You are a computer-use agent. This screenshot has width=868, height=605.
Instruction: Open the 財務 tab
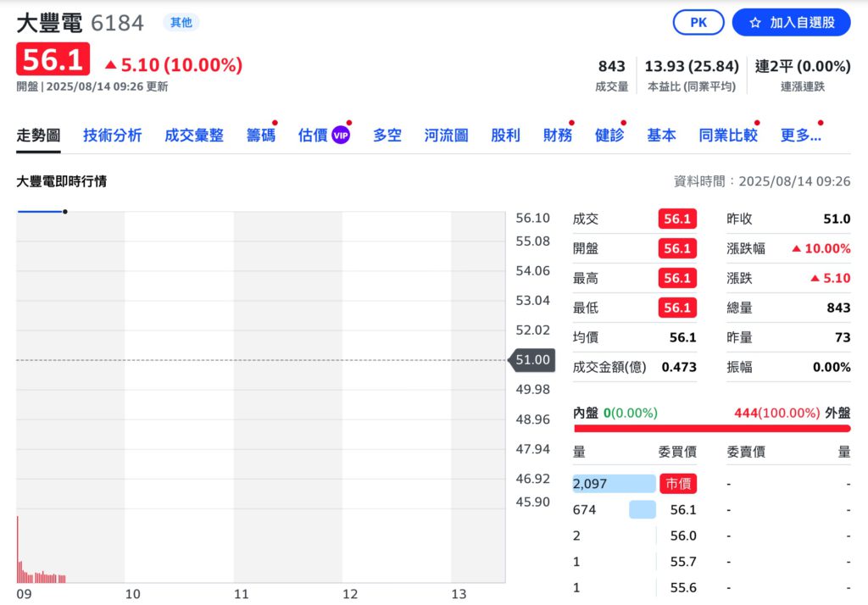pos(557,135)
